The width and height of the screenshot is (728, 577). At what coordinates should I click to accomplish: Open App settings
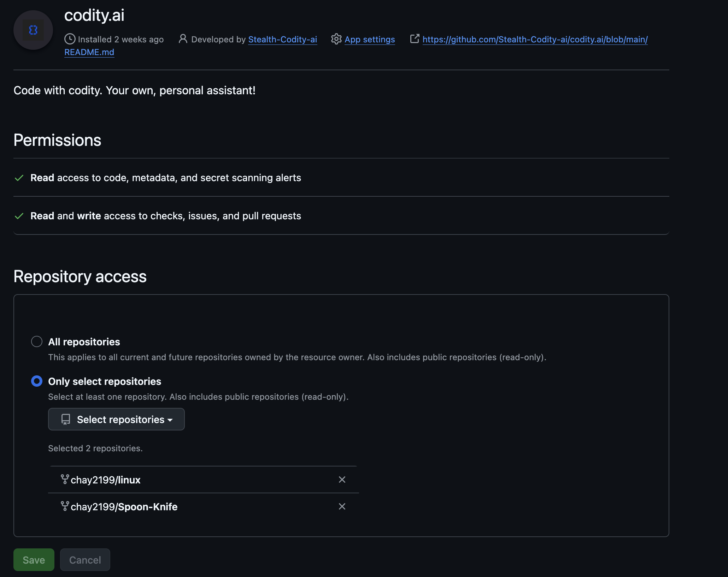[x=370, y=40]
